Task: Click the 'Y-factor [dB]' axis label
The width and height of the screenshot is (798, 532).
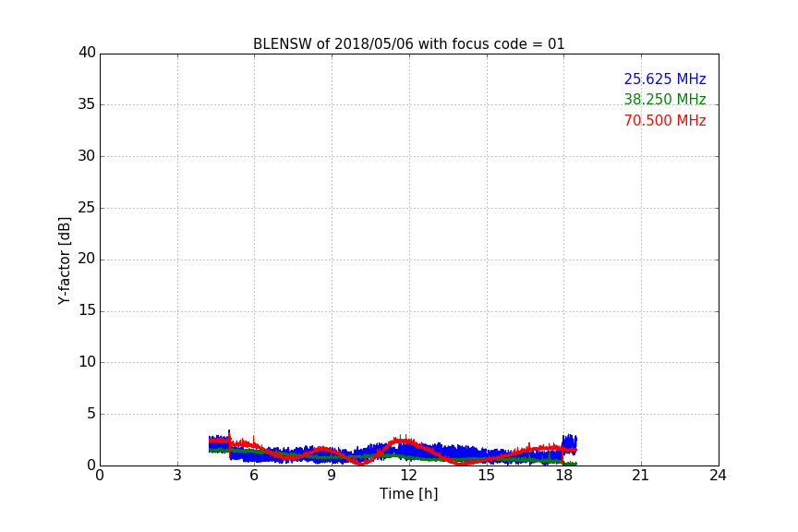Action: (64, 260)
